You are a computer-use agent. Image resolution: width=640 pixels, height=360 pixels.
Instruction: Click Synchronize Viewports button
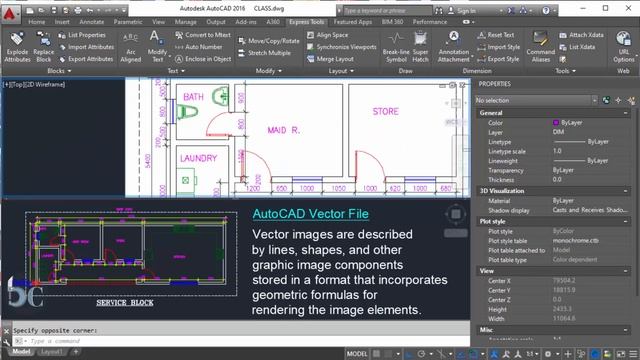[342, 47]
